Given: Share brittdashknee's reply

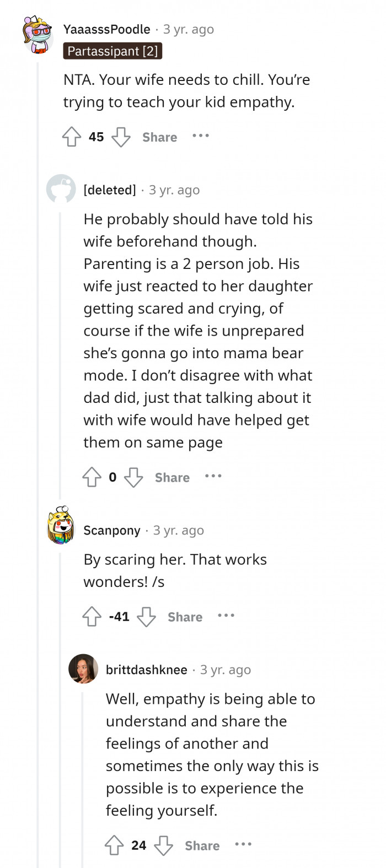Looking at the screenshot, I should tap(202, 846).
